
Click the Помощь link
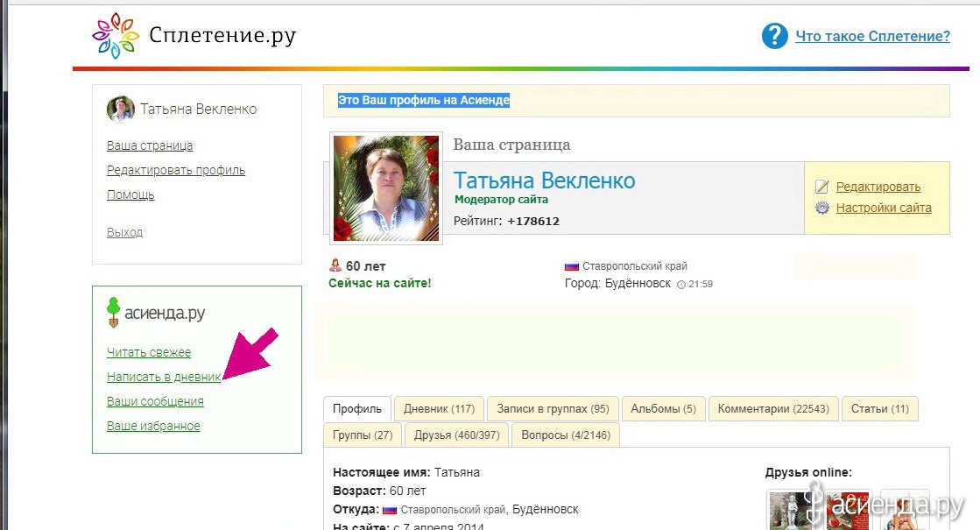point(130,194)
